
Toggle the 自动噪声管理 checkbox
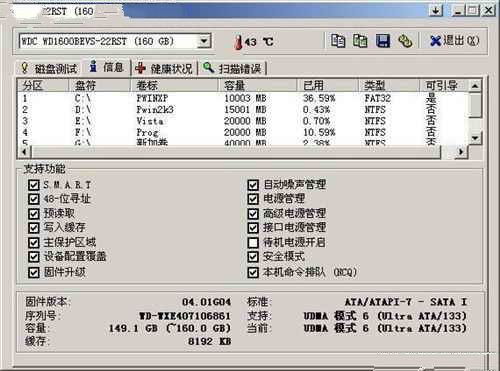(x=253, y=185)
